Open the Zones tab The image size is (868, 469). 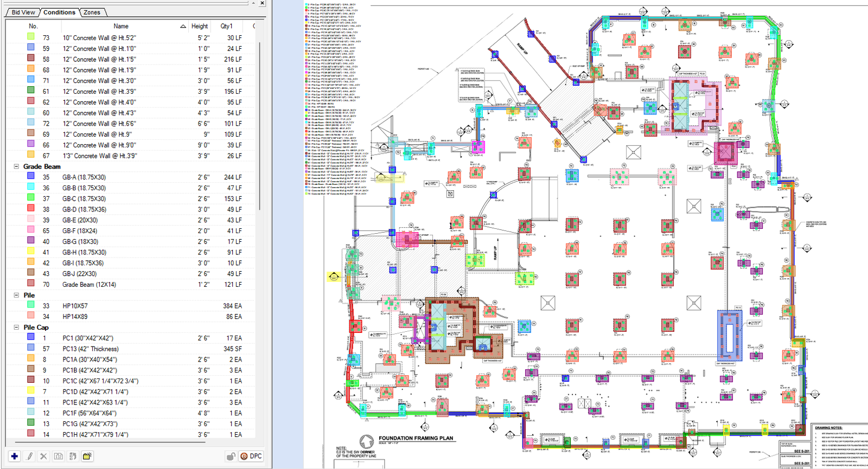coord(92,12)
